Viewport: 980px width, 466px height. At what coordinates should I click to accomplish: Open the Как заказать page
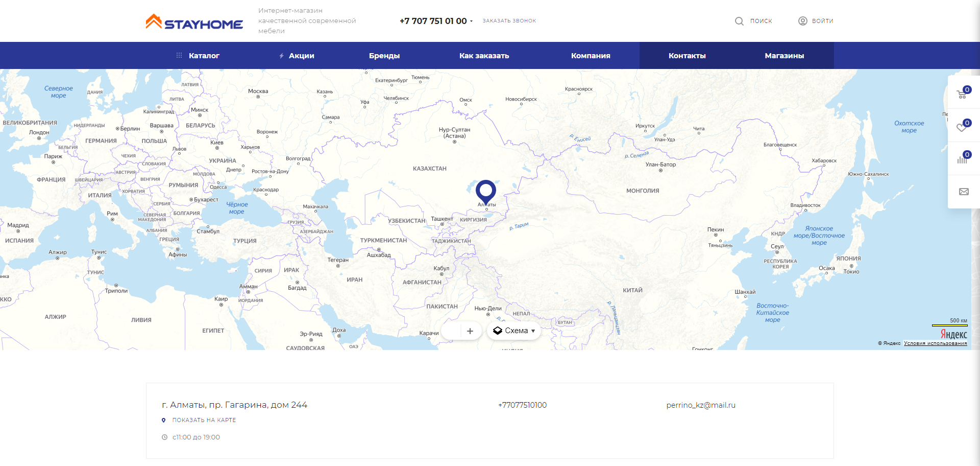pos(484,56)
